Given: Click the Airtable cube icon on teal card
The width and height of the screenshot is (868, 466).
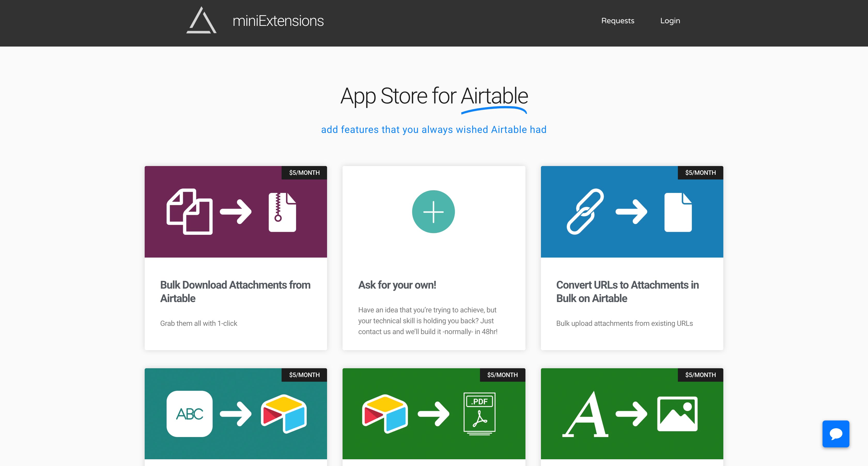Looking at the screenshot, I should point(284,414).
